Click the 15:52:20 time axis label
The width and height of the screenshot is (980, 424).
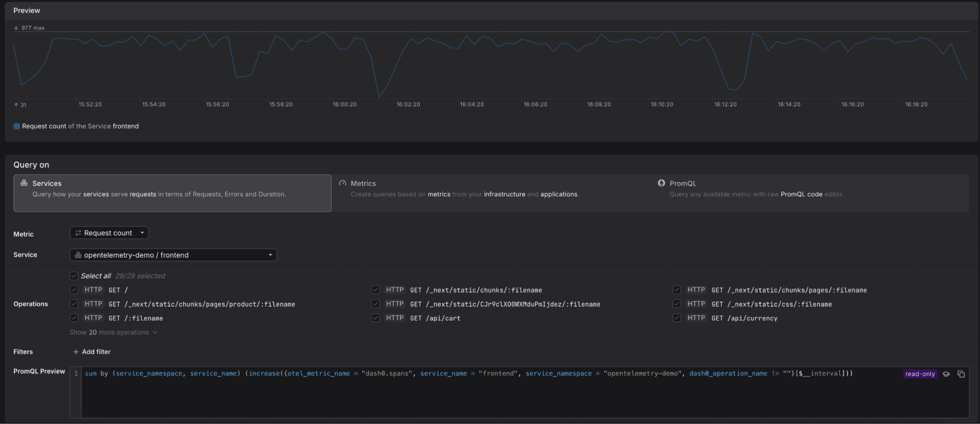click(90, 105)
